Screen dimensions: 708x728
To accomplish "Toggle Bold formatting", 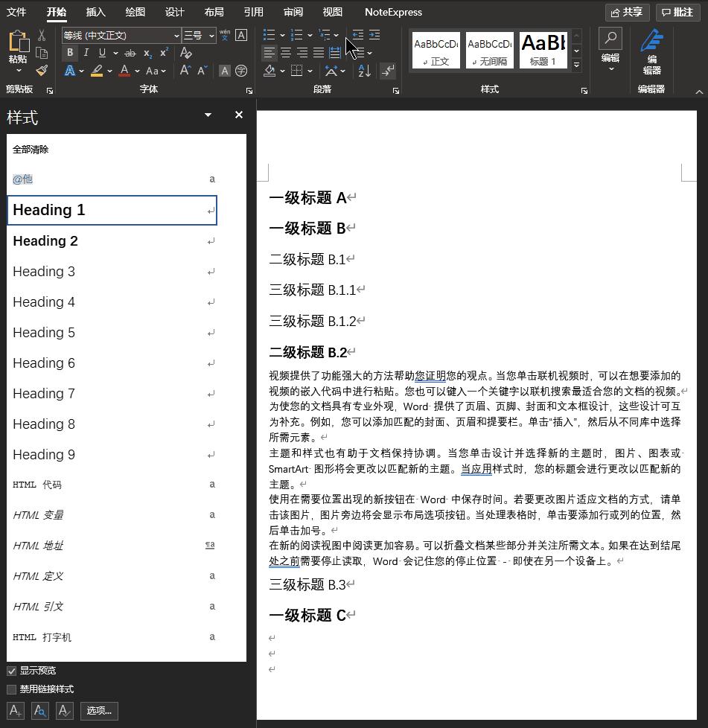I will point(70,53).
